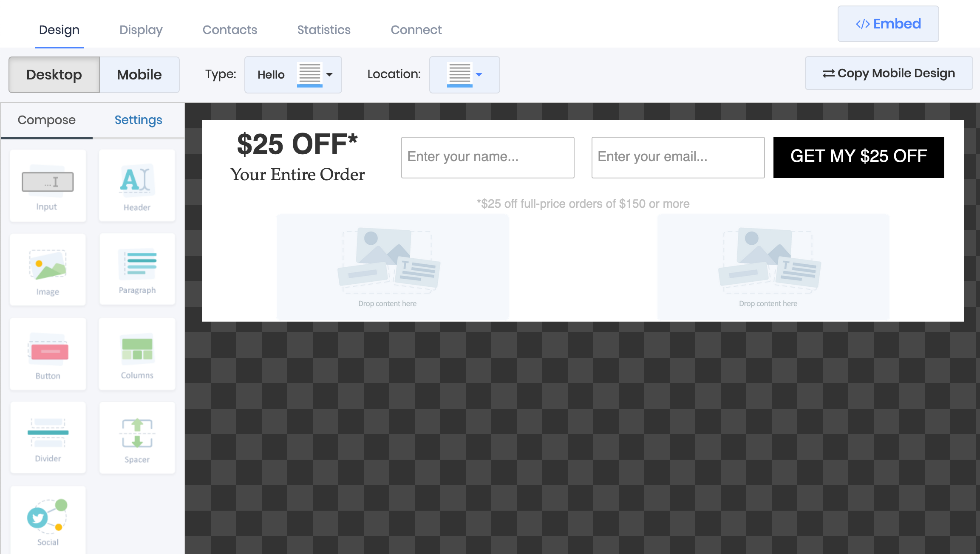Open the Settings panel tab
Image resolution: width=980 pixels, height=554 pixels.
[138, 120]
